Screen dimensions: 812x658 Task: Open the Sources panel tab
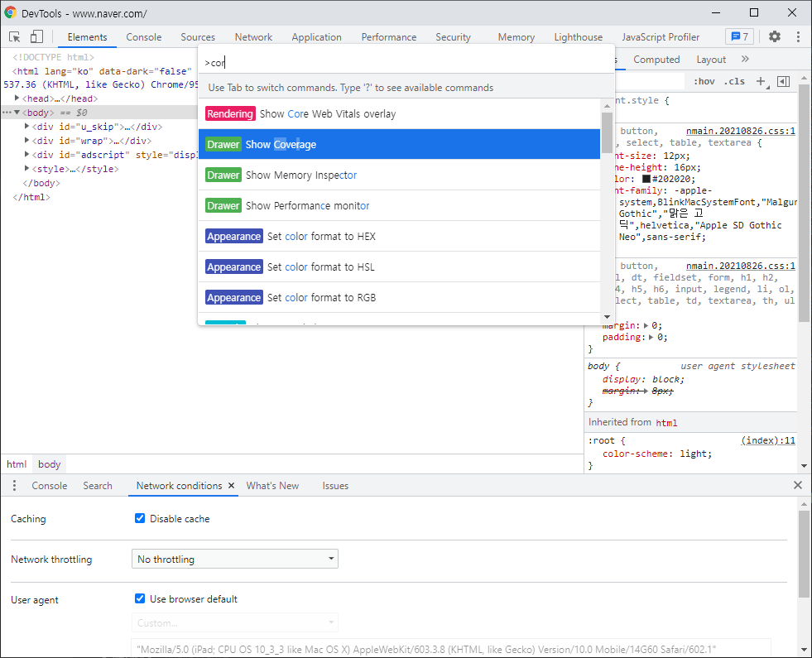[198, 37]
